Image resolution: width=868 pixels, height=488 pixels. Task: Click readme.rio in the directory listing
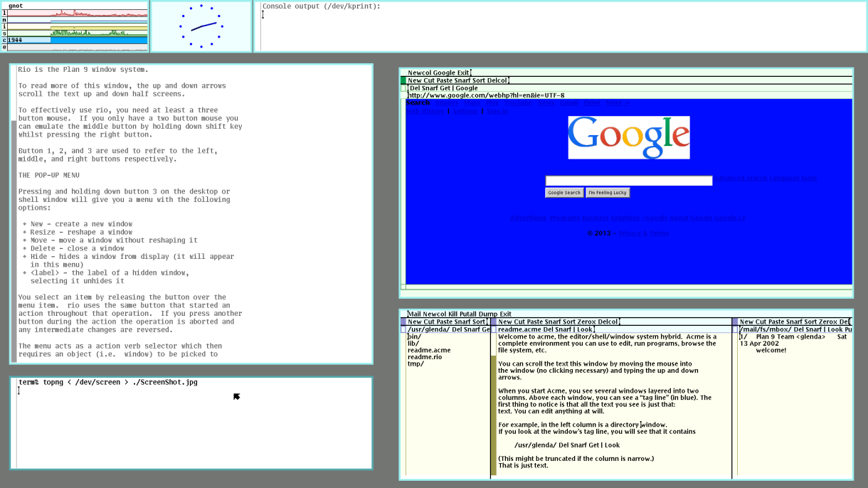425,357
